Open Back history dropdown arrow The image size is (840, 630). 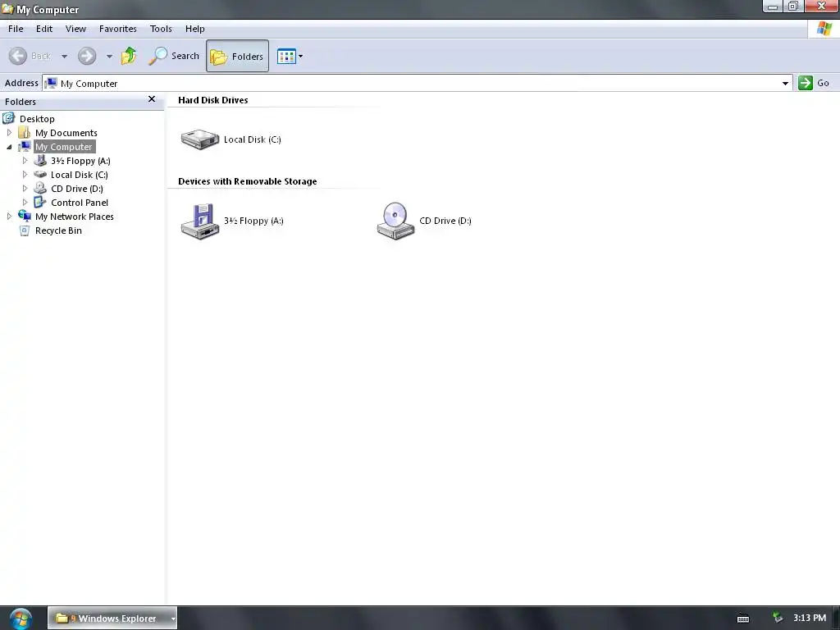[64, 56]
